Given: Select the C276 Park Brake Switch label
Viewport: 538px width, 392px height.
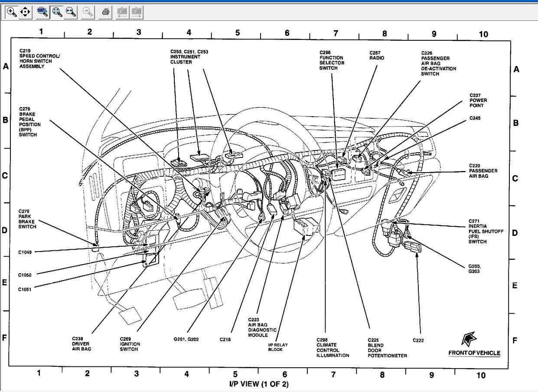Looking at the screenshot, I should coord(27,219).
